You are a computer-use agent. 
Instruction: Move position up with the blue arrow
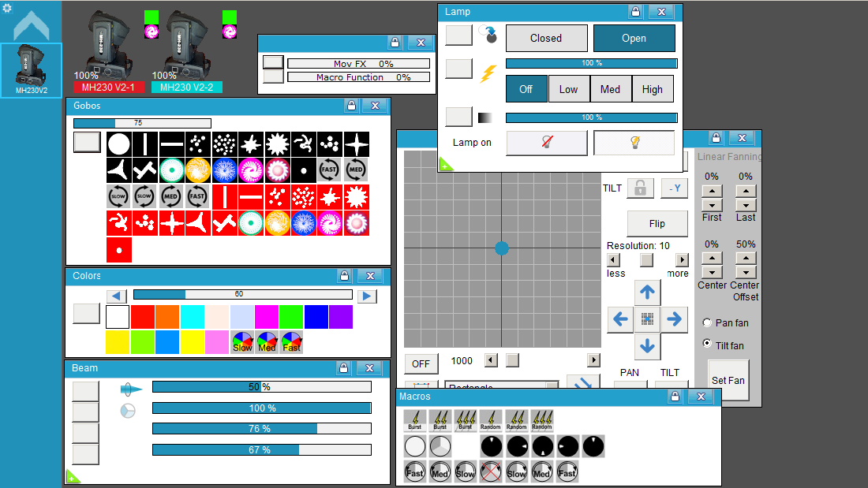(647, 292)
